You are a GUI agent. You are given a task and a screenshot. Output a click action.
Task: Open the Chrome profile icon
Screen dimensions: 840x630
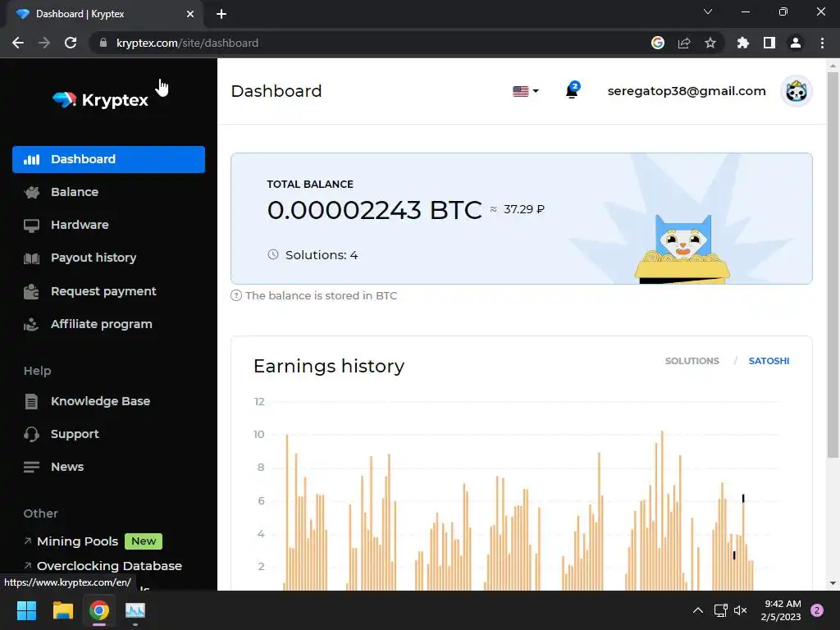coord(796,43)
